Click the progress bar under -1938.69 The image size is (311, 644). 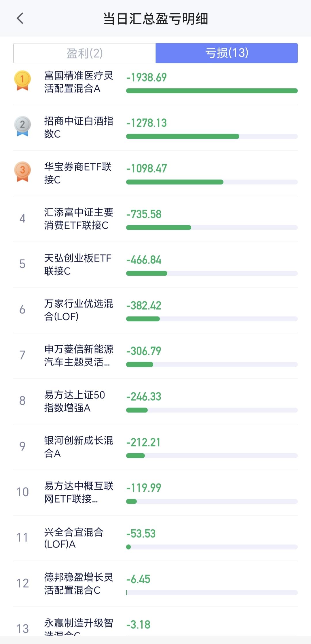(212, 91)
